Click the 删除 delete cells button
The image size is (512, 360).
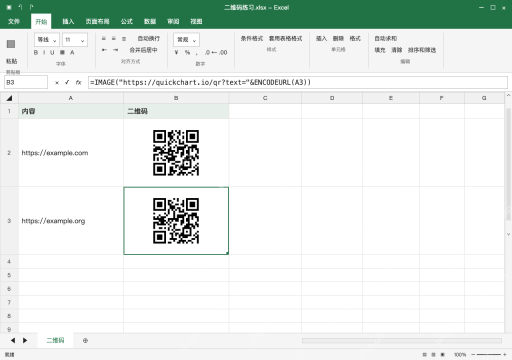pyautogui.click(x=338, y=39)
